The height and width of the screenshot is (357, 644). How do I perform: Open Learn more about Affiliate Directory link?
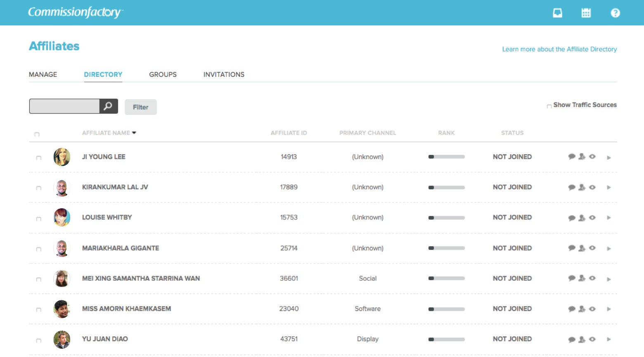[559, 49]
